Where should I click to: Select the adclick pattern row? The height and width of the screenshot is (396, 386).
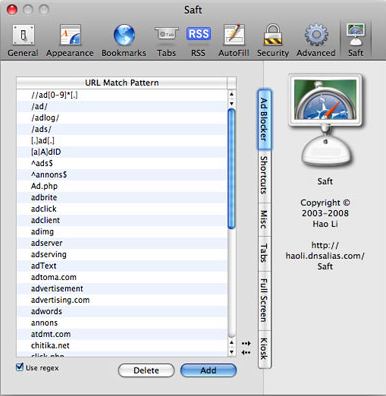pyautogui.click(x=122, y=209)
